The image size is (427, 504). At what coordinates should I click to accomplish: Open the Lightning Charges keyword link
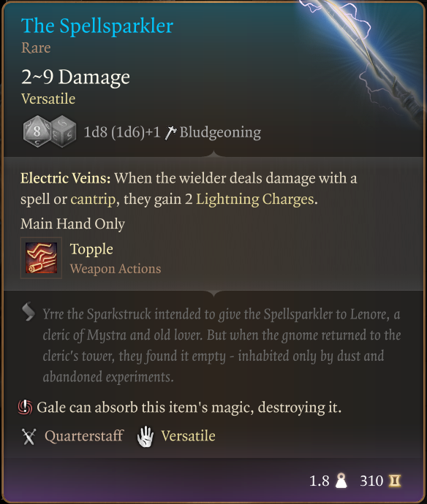click(x=255, y=199)
